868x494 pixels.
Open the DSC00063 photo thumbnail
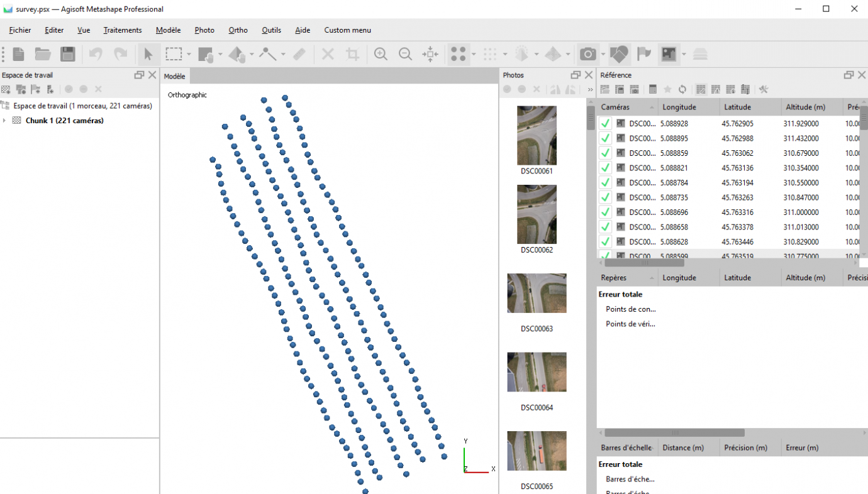pyautogui.click(x=536, y=293)
